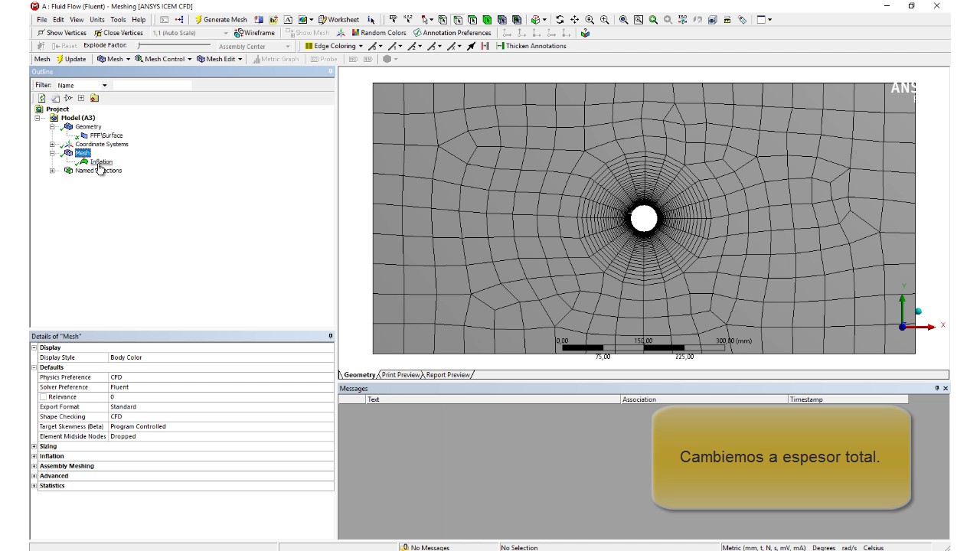Open the Help menu

139,20
